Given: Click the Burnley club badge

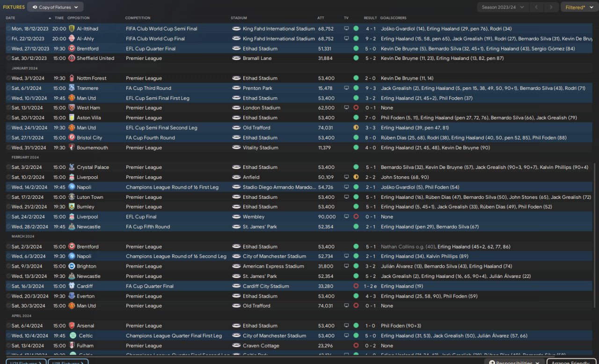Looking at the screenshot, I should (x=72, y=207).
